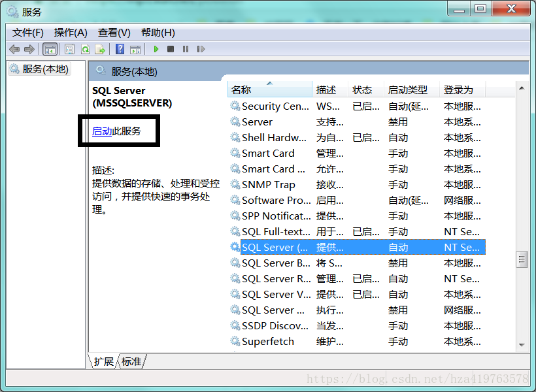The height and width of the screenshot is (392, 536).
Task: Sort by the 状态 column header
Action: coord(366,90)
